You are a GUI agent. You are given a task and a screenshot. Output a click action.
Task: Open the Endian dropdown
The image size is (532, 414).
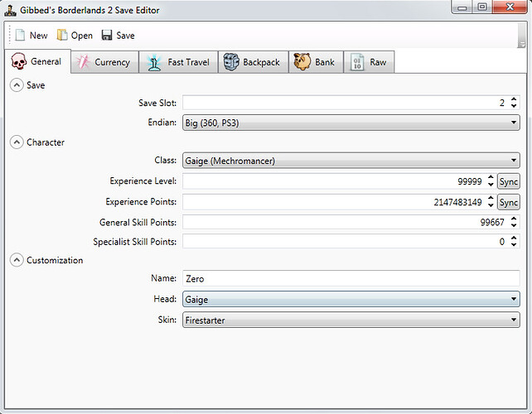[x=351, y=123]
